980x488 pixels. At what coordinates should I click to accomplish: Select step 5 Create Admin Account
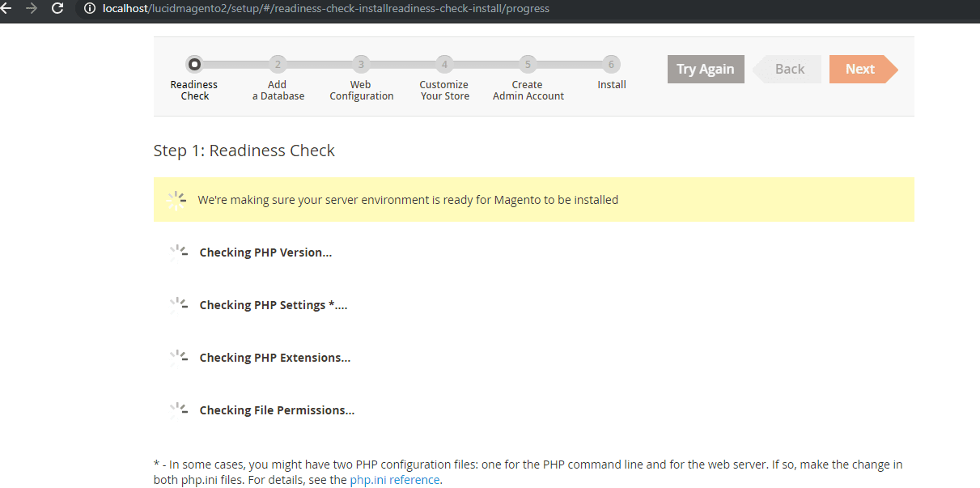click(x=528, y=65)
